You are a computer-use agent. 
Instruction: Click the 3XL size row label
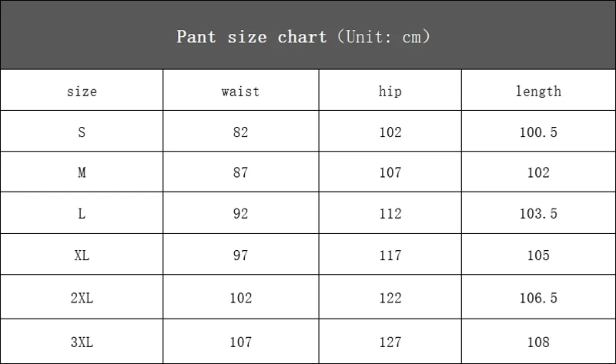(82, 342)
